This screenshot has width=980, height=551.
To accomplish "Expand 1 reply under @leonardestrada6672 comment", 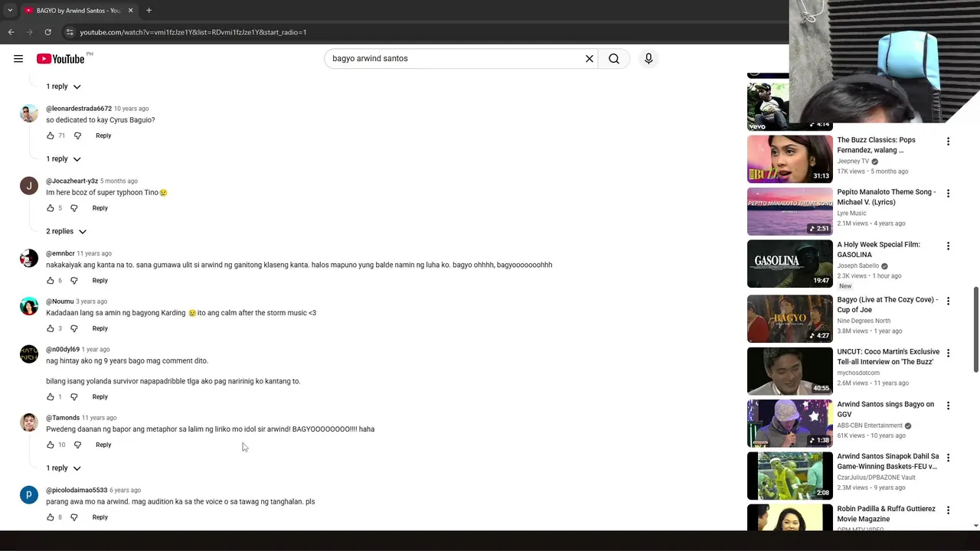I will 64,159.
